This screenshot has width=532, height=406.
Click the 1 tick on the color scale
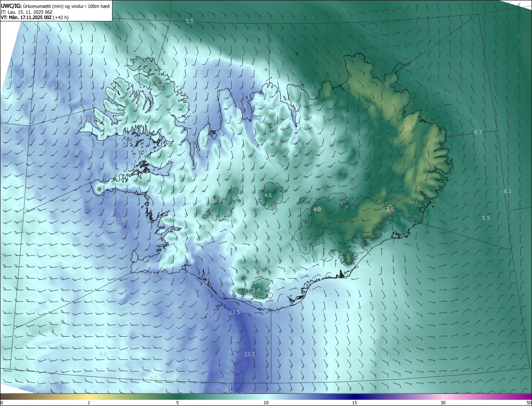click(x=89, y=403)
